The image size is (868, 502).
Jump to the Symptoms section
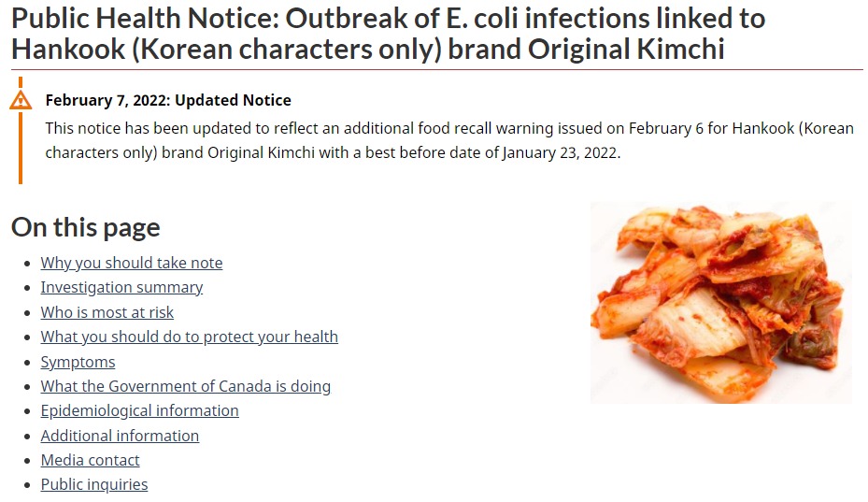78,362
